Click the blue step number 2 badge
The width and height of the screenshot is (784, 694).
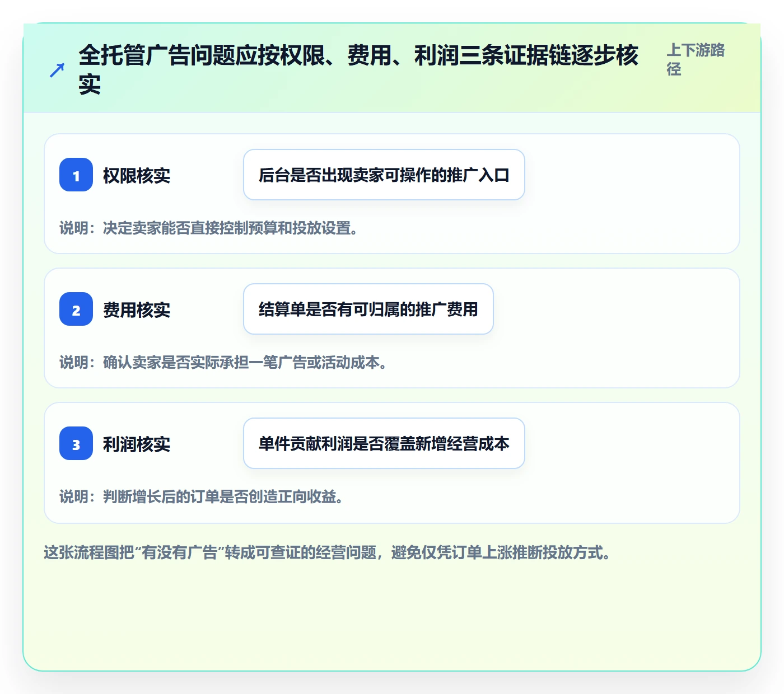click(76, 310)
